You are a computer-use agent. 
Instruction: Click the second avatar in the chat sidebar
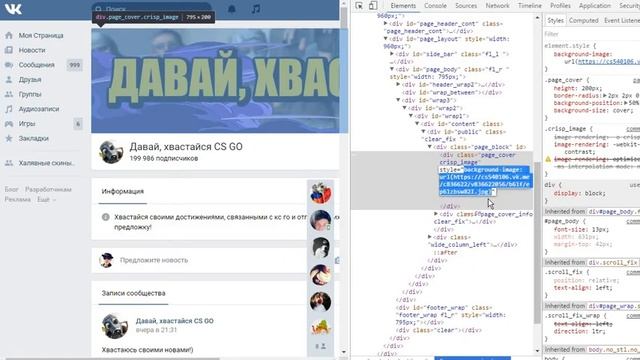(x=320, y=220)
